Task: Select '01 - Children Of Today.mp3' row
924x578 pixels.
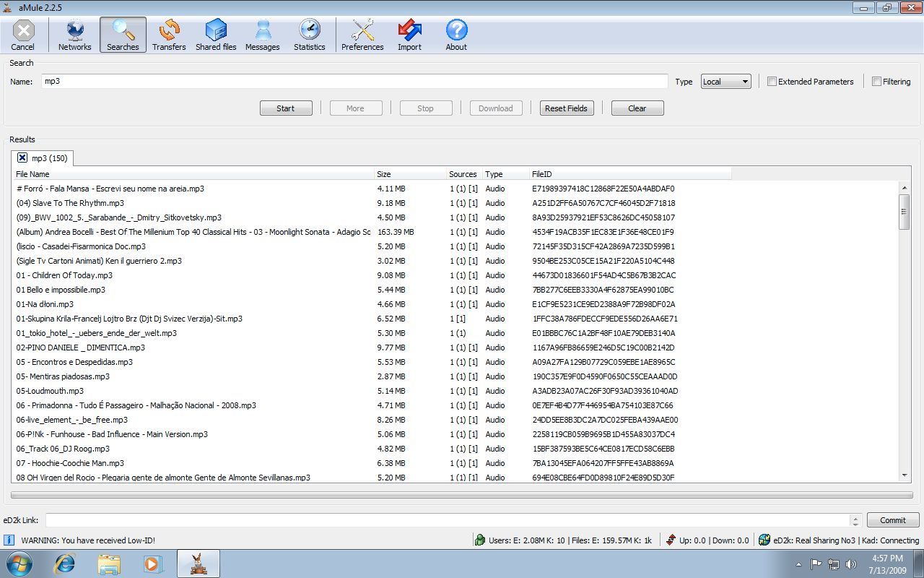Action: coord(64,275)
